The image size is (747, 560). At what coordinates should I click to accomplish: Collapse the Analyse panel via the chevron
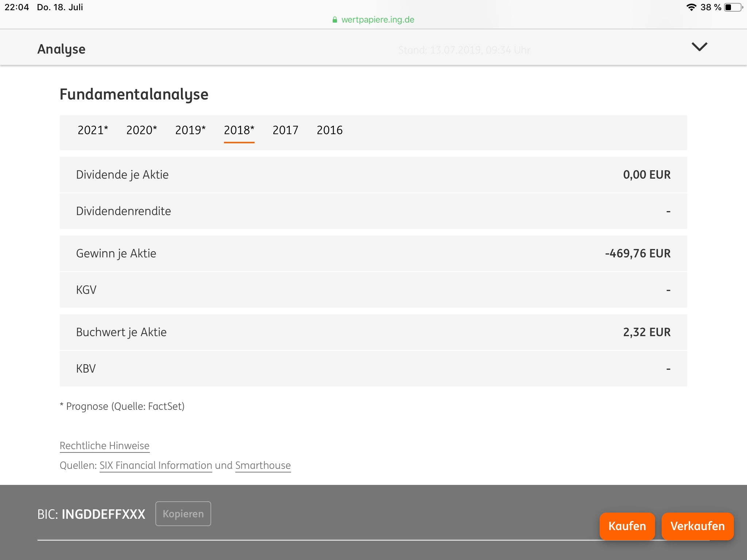pyautogui.click(x=699, y=47)
